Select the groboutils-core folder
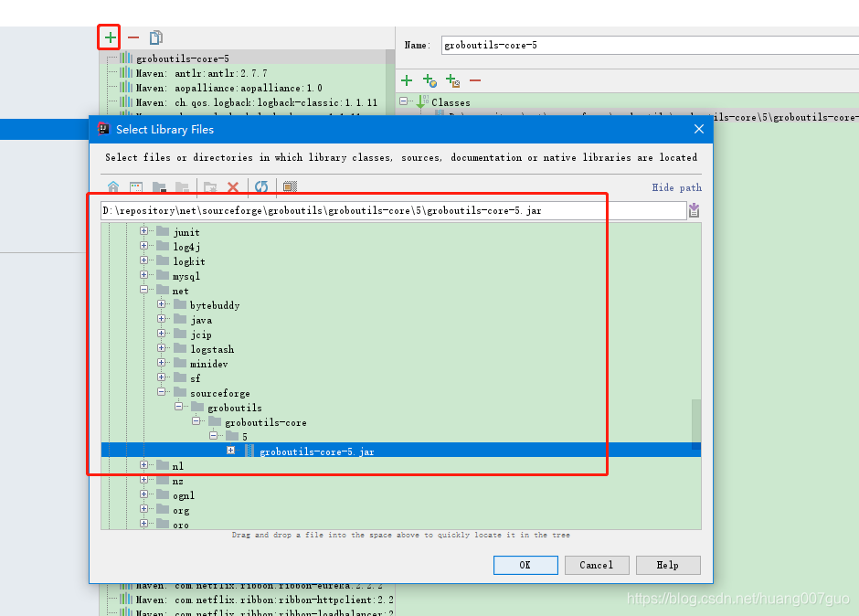The width and height of the screenshot is (859, 616). click(x=266, y=422)
